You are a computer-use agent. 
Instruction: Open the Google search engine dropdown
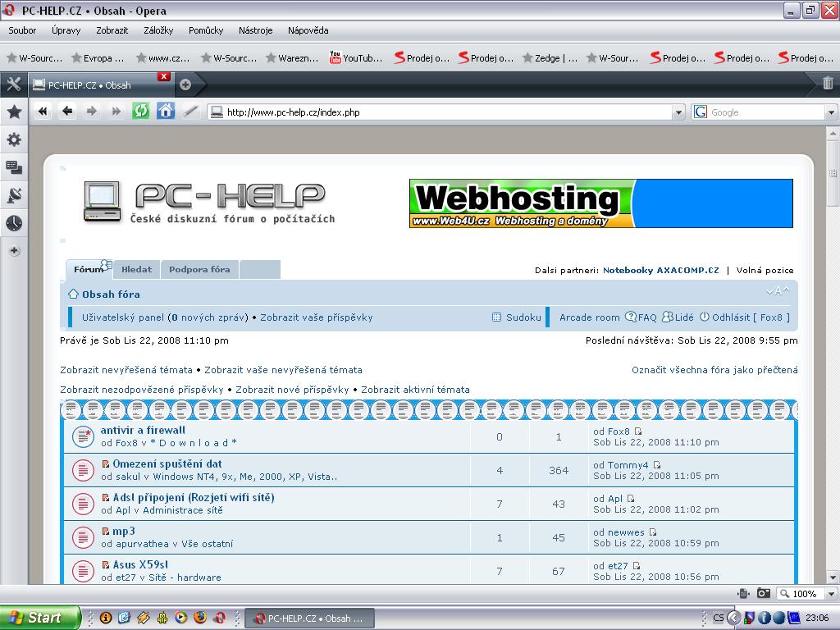[831, 112]
